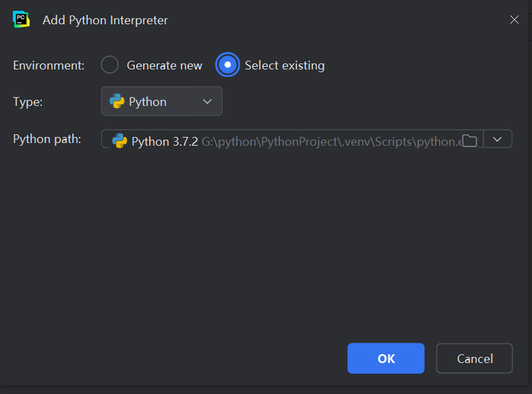Select the Generate new radio button

tap(110, 65)
